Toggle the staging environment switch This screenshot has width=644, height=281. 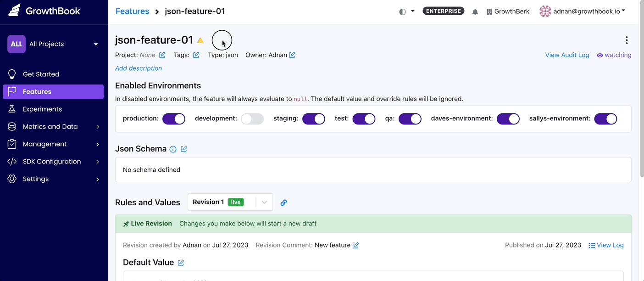(314, 119)
